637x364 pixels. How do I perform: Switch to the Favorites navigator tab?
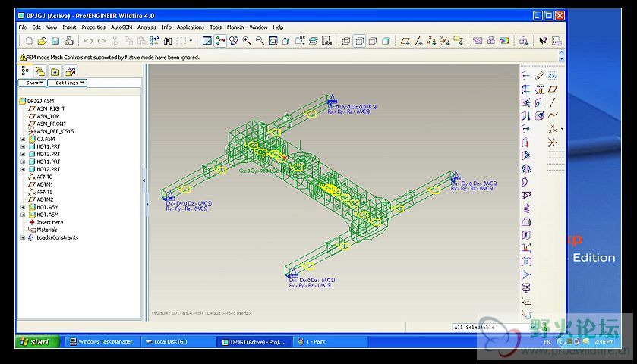[x=55, y=71]
